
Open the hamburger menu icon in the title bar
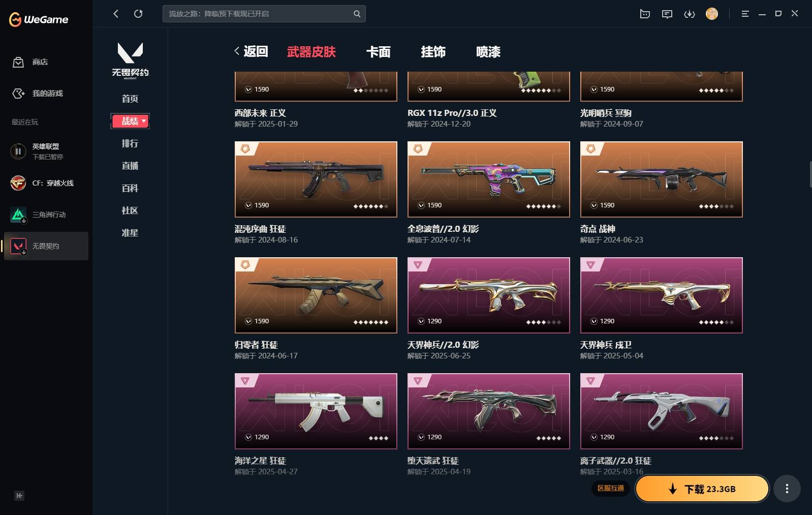click(745, 14)
